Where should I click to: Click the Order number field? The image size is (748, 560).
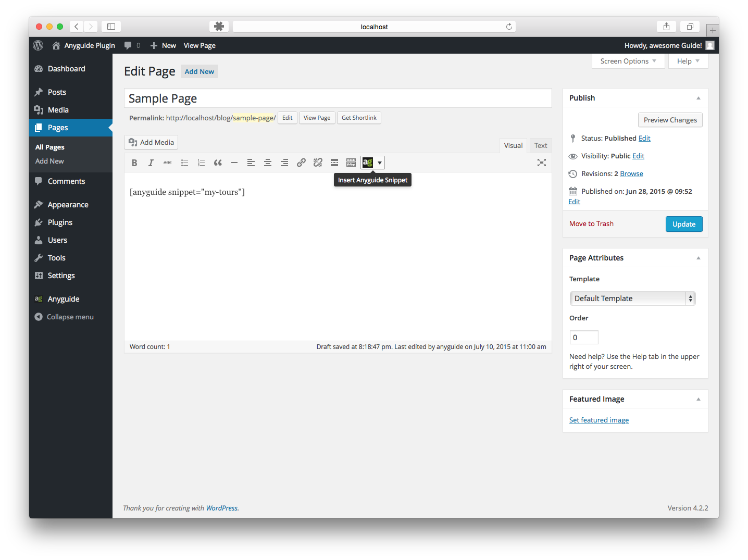(x=584, y=337)
